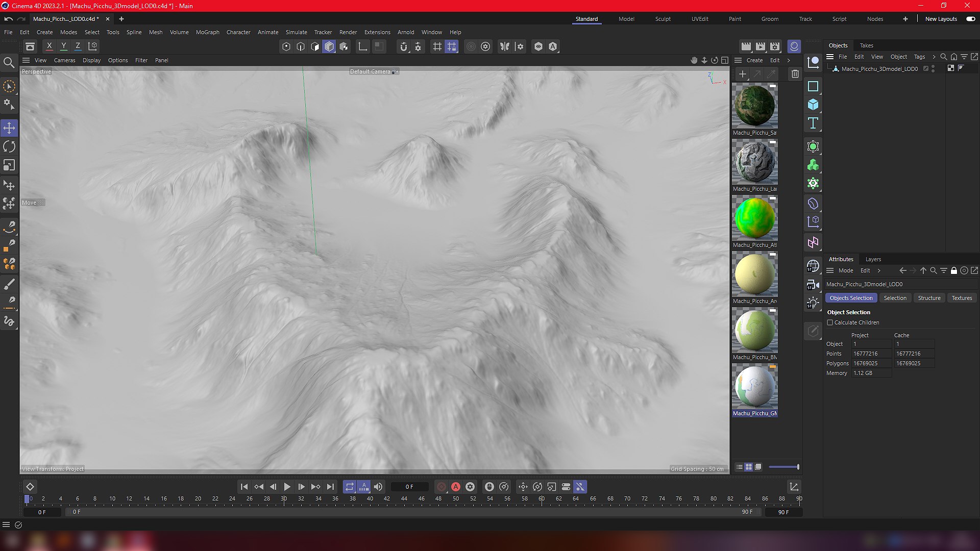Open the Structure tab button
Image resolution: width=980 pixels, height=551 pixels.
pos(929,298)
